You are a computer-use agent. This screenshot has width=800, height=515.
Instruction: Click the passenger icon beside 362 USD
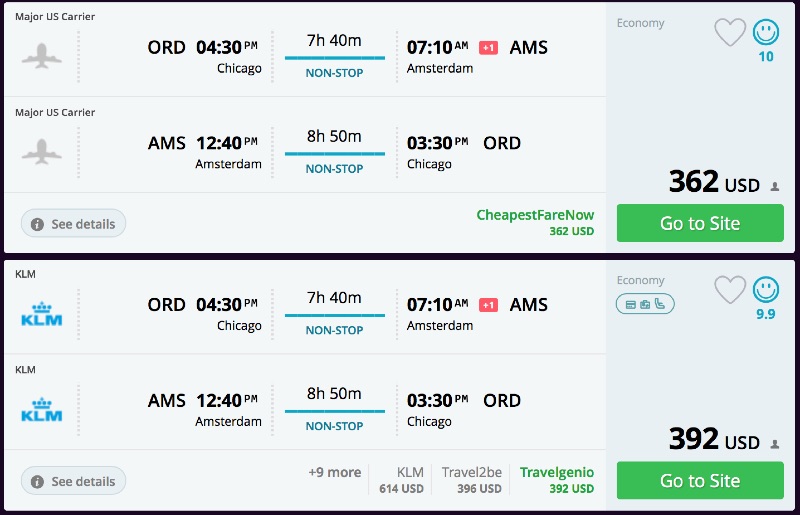click(775, 187)
